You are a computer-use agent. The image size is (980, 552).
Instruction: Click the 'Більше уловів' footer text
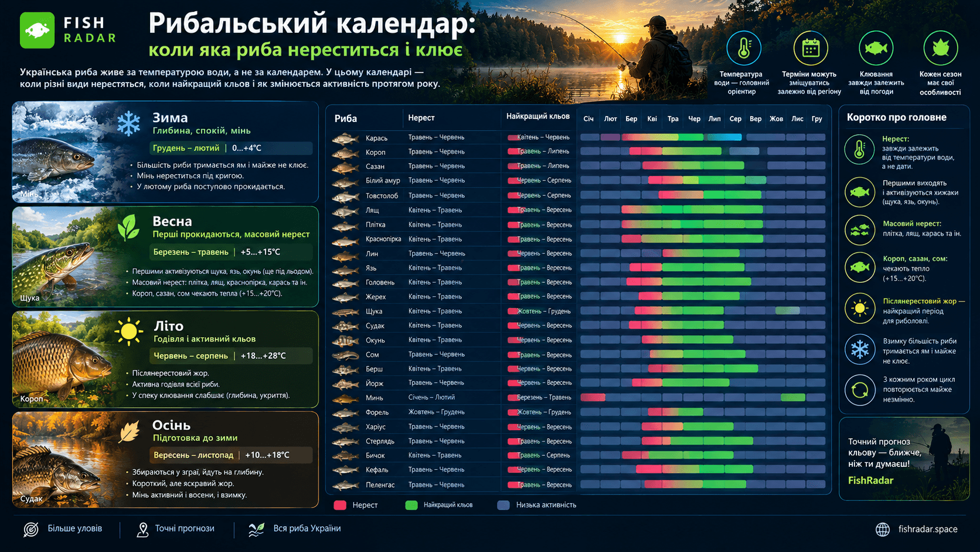[x=74, y=529]
